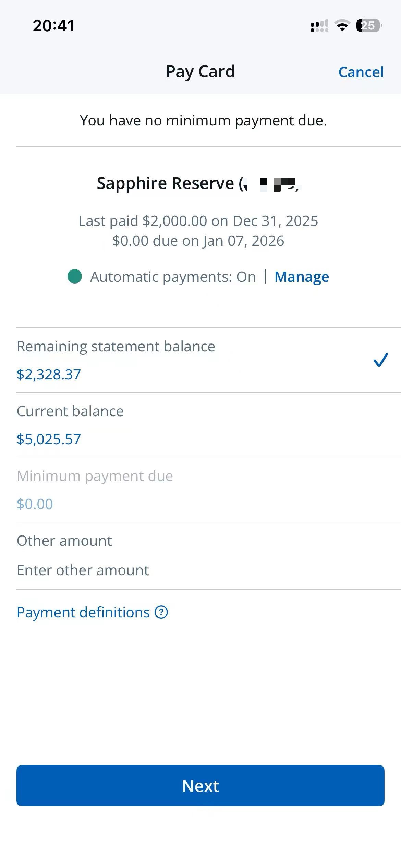Choose the $5,025.57 amount
The image size is (401, 868).
click(49, 439)
